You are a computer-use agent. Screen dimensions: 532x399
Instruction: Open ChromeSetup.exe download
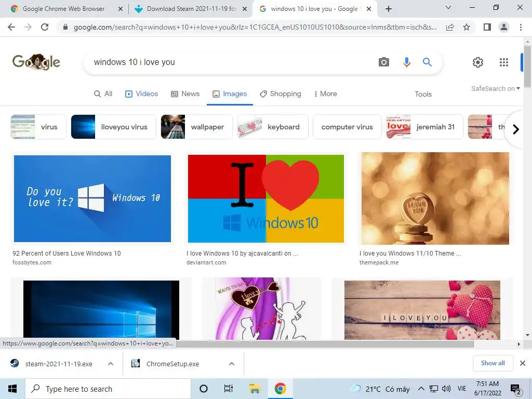(166, 364)
